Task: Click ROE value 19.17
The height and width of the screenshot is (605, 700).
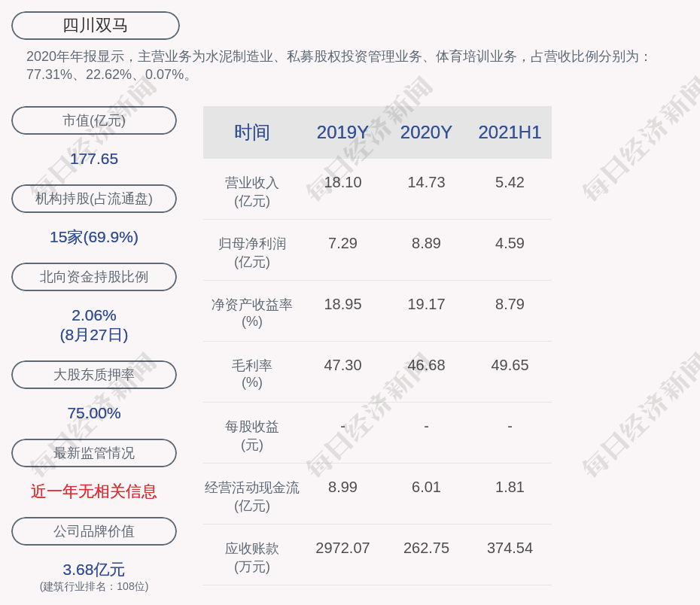Action: coord(426,304)
